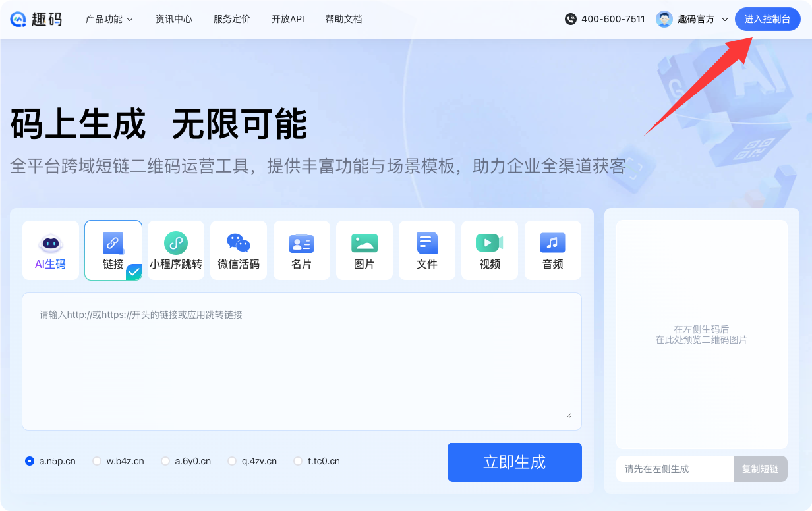The image size is (812, 511).
Task: Select the a.6y0.cn domain radio button
Action: coord(165,461)
